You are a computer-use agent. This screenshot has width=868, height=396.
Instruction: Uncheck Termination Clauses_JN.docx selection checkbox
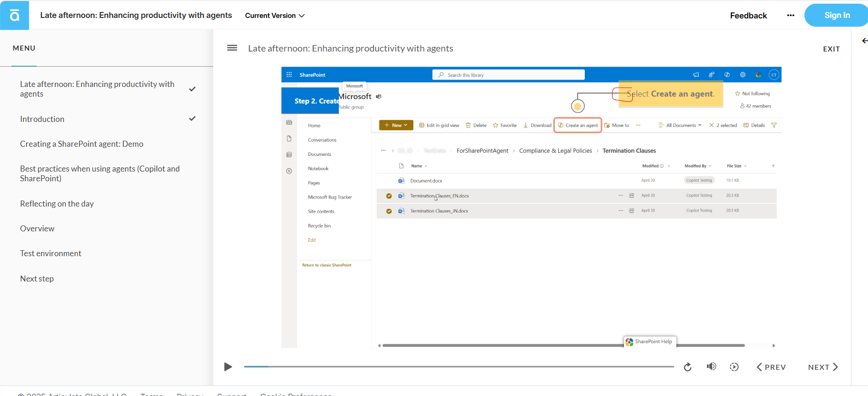point(389,211)
